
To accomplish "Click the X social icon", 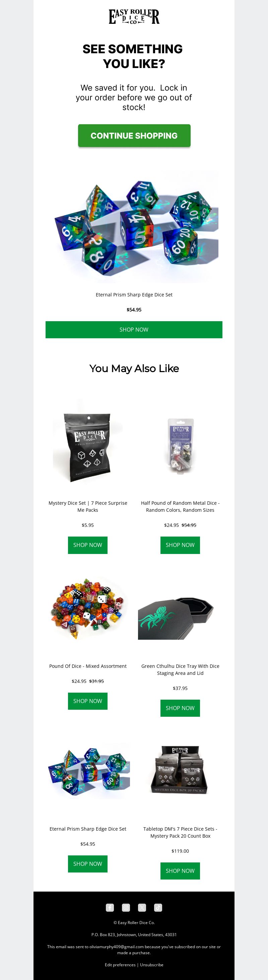I will point(142,908).
